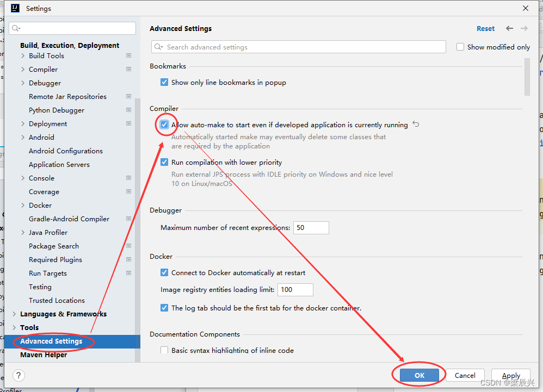
Task: Expand the Tools section
Action: tap(14, 327)
